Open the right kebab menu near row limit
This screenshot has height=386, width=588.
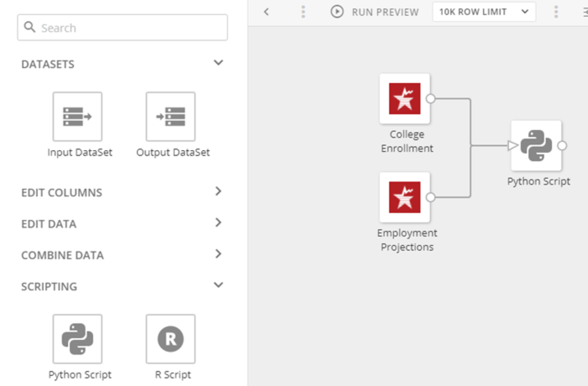pyautogui.click(x=556, y=12)
